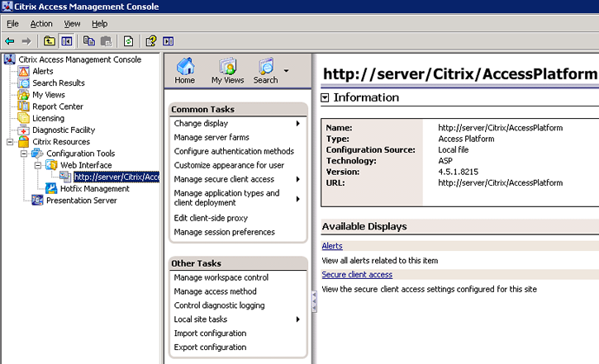Select the http://server/Citrix/Acce site node
Image resolution: width=599 pixels, height=364 pixels.
tap(116, 177)
